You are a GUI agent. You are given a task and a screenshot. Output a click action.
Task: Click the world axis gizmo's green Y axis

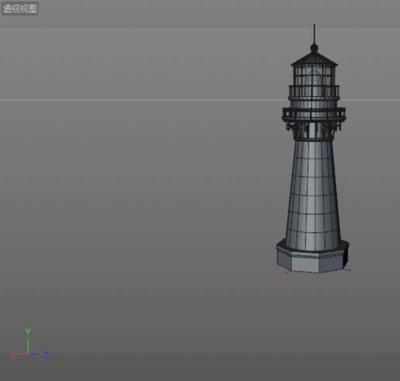pos(28,341)
